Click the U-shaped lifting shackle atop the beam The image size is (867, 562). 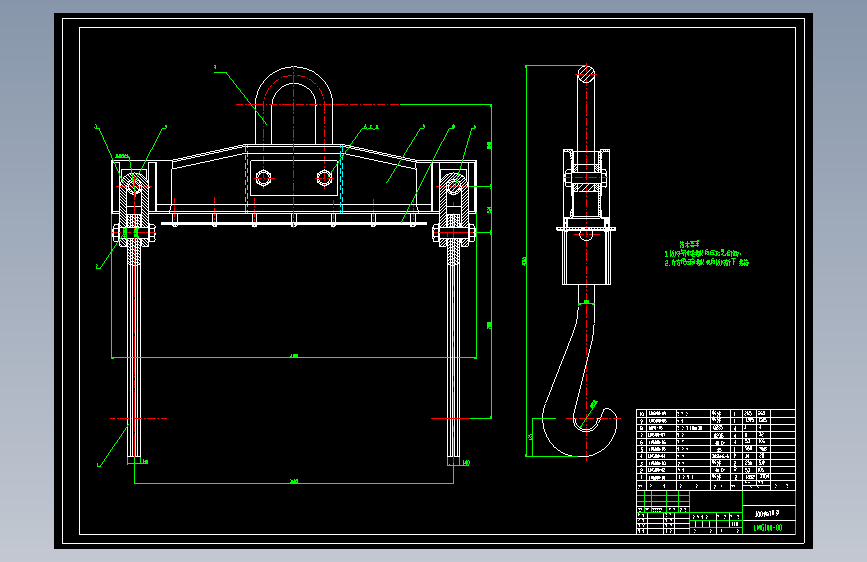(294, 105)
